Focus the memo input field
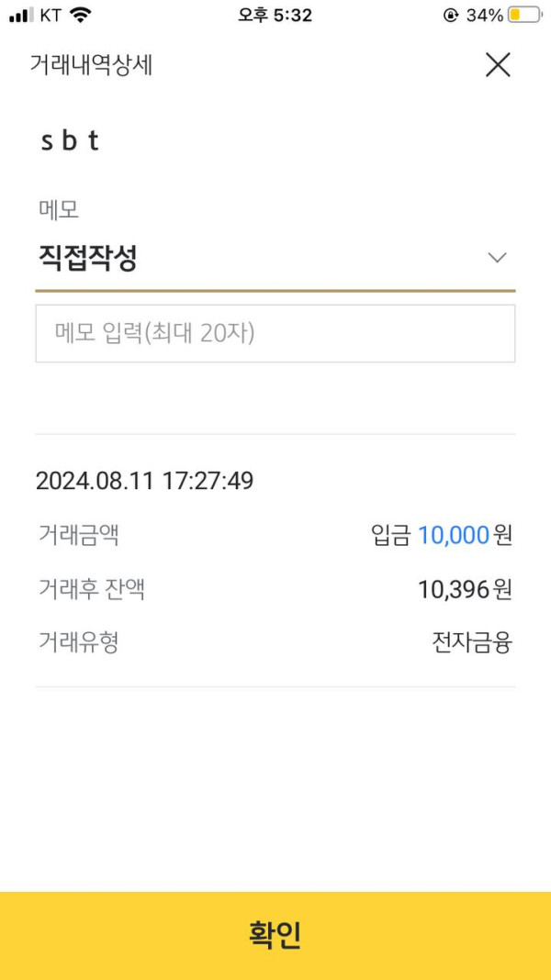The image size is (551, 980). coord(275,333)
